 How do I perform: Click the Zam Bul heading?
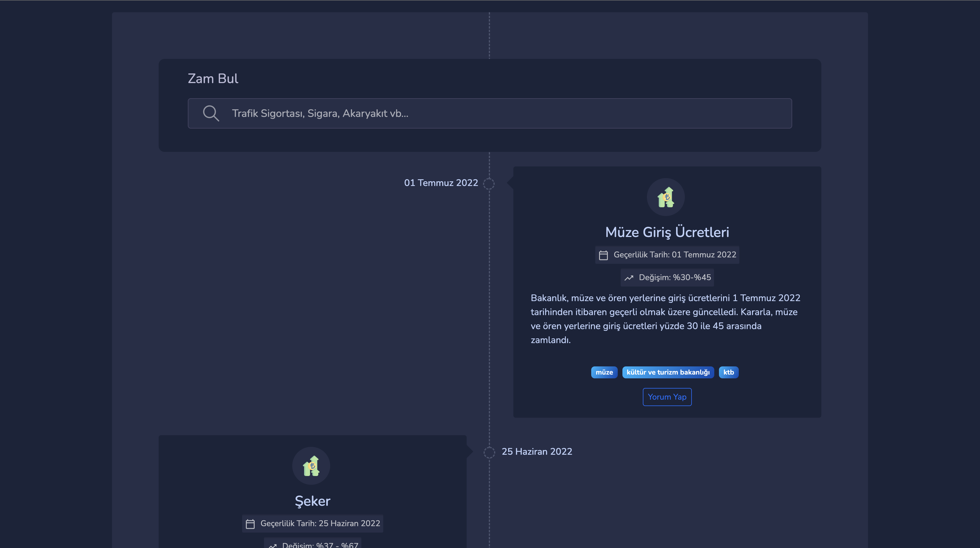pos(213,78)
